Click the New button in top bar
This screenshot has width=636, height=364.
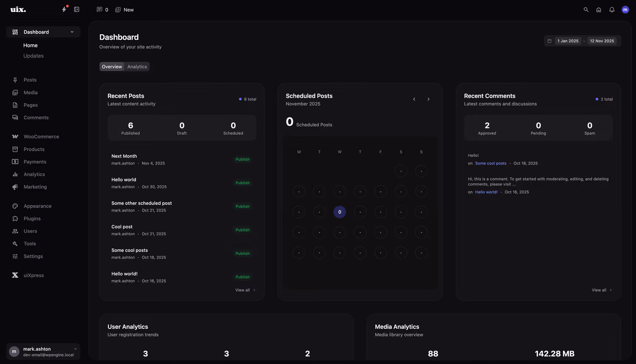click(x=124, y=10)
